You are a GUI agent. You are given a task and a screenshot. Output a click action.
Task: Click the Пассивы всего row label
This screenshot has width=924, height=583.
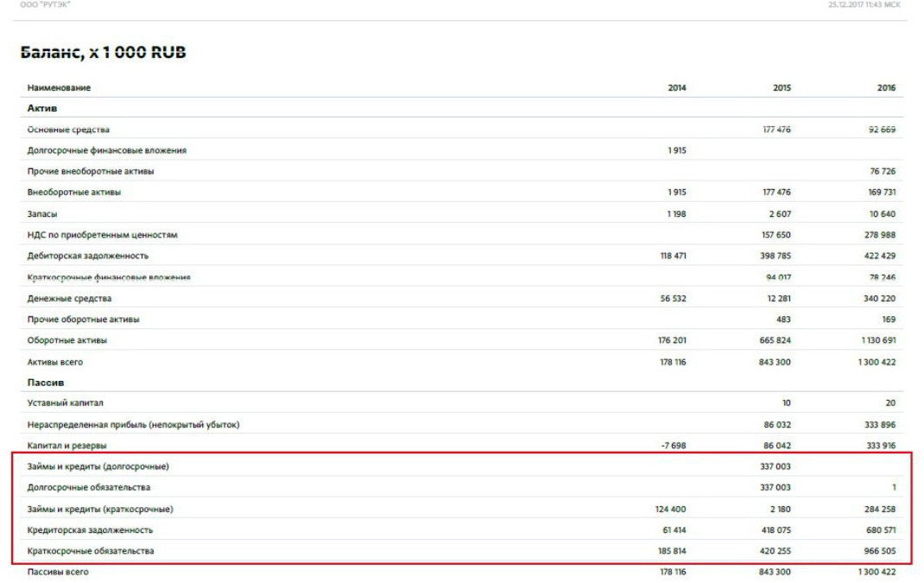point(58,572)
